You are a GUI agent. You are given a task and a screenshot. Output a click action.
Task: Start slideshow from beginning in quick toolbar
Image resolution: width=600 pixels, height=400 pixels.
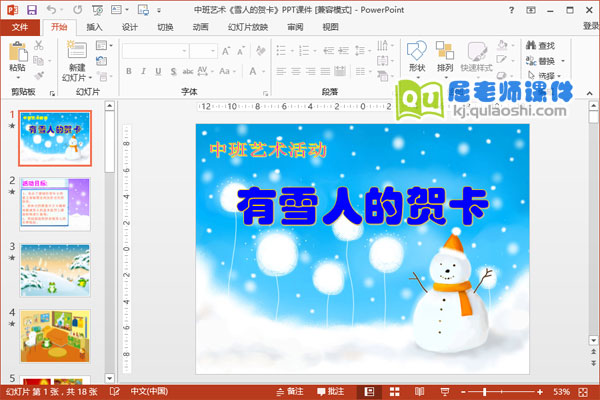97,10
